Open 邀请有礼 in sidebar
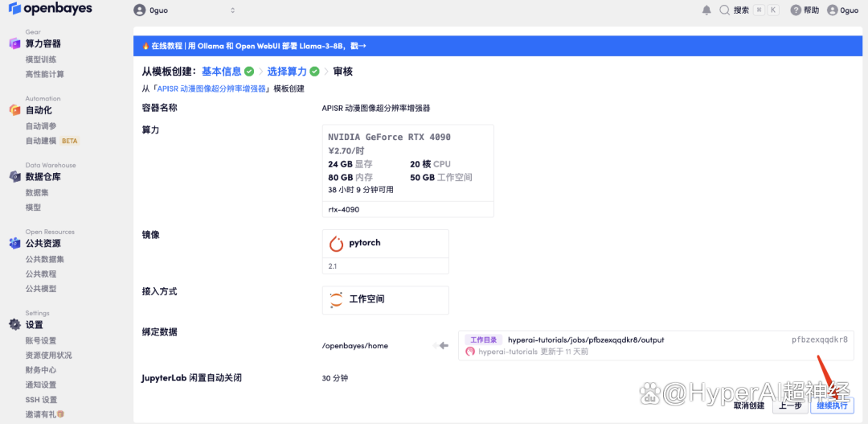 pos(41,414)
